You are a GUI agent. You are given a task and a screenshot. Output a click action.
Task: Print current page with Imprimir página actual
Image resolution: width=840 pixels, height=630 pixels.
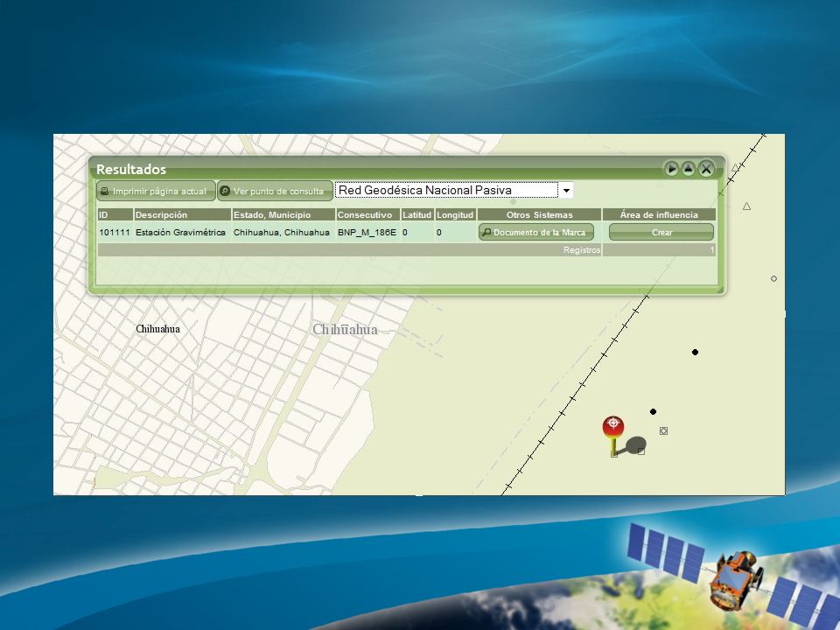point(156,191)
